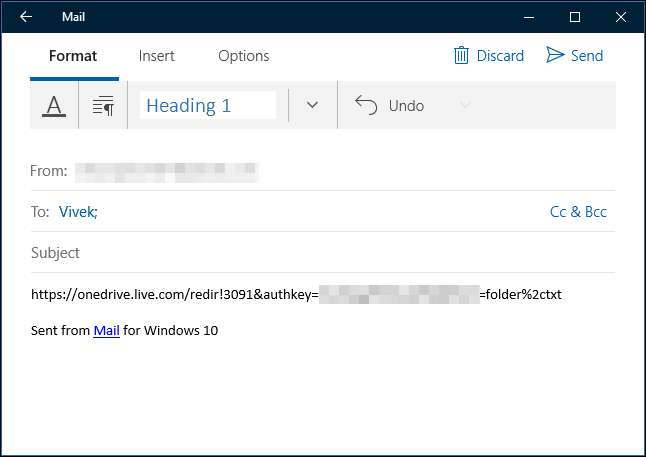Show the Cc & Bcc fields
The width and height of the screenshot is (646, 457).
pos(578,211)
